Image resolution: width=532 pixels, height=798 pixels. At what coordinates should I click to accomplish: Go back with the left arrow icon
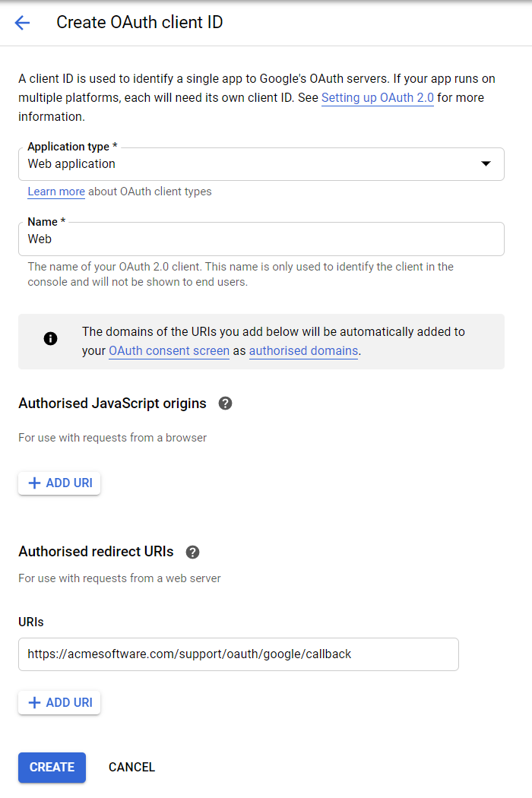[22, 22]
